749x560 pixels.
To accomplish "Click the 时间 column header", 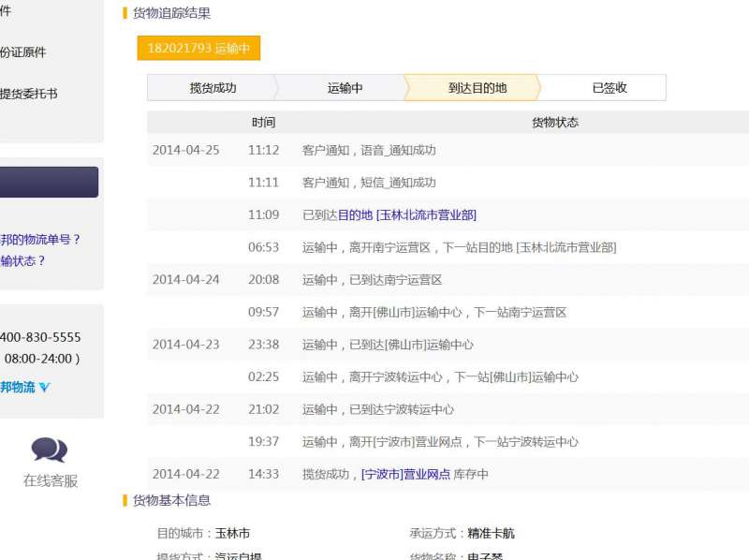I will (x=263, y=123).
